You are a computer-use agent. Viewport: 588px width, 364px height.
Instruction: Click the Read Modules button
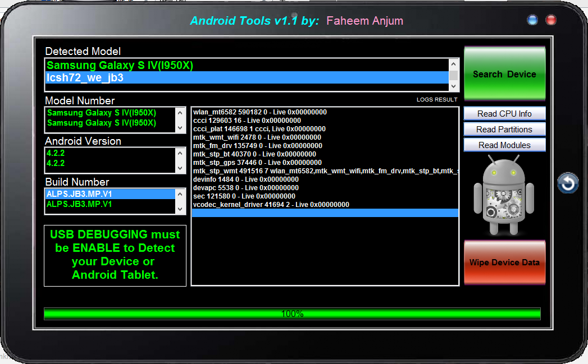click(504, 145)
